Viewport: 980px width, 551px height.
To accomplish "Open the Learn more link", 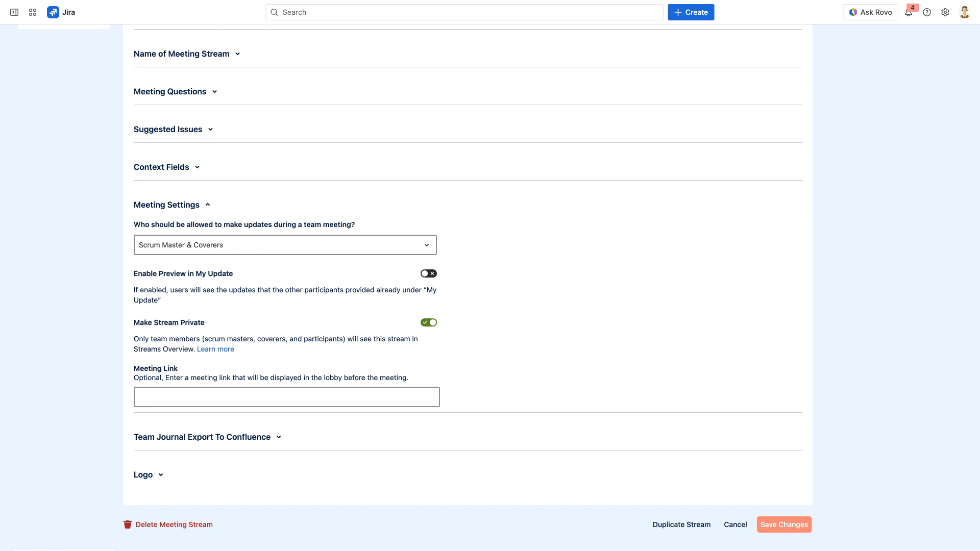I will [215, 349].
